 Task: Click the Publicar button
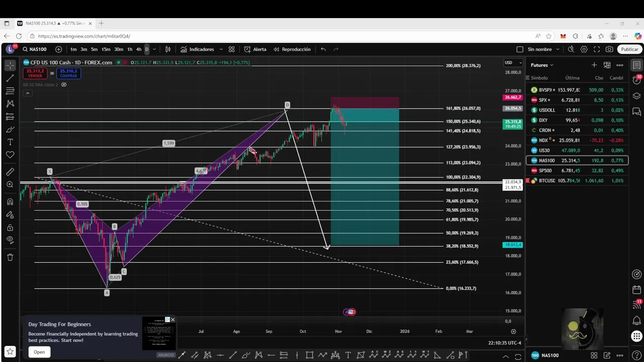click(629, 49)
